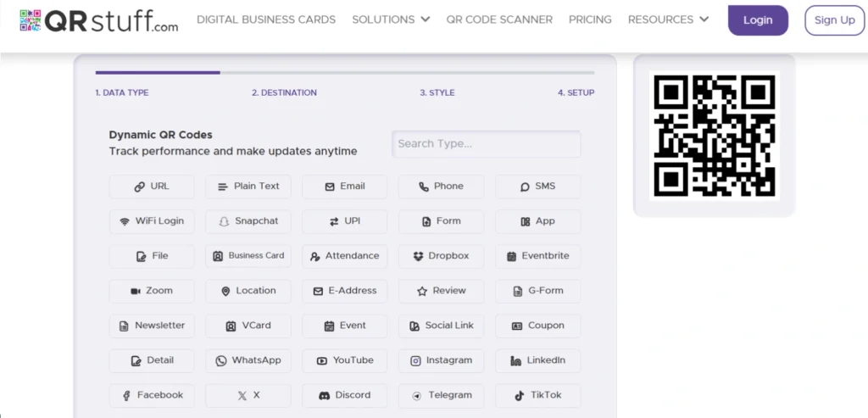Image resolution: width=868 pixels, height=418 pixels.
Task: Open the Pricing page
Action: point(590,20)
